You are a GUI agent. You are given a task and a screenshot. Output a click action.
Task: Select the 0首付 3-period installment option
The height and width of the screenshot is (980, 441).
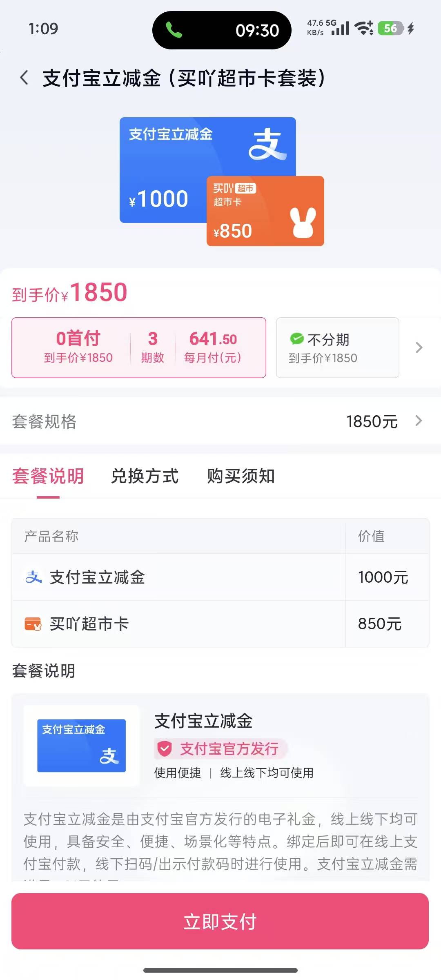click(139, 347)
